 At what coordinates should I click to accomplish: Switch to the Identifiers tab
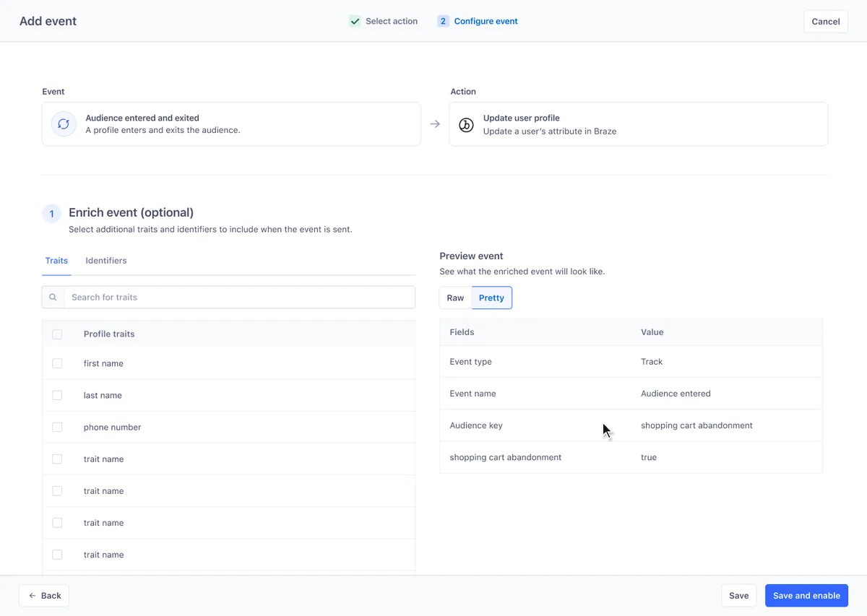[106, 261]
